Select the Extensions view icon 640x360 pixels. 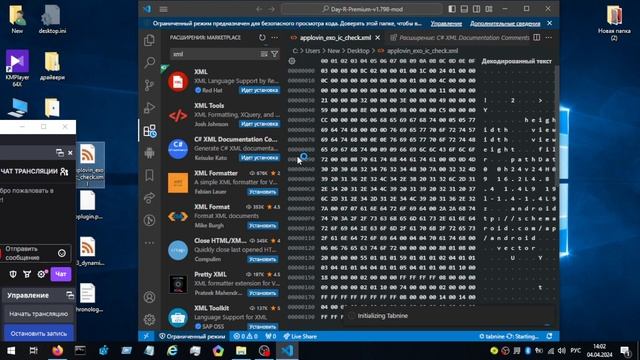149,131
